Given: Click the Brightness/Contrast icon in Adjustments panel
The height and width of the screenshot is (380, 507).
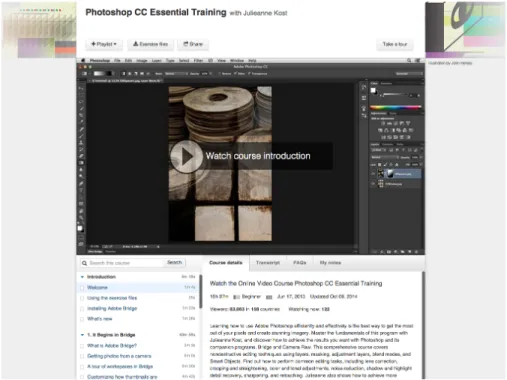Looking at the screenshot, I should [383, 123].
